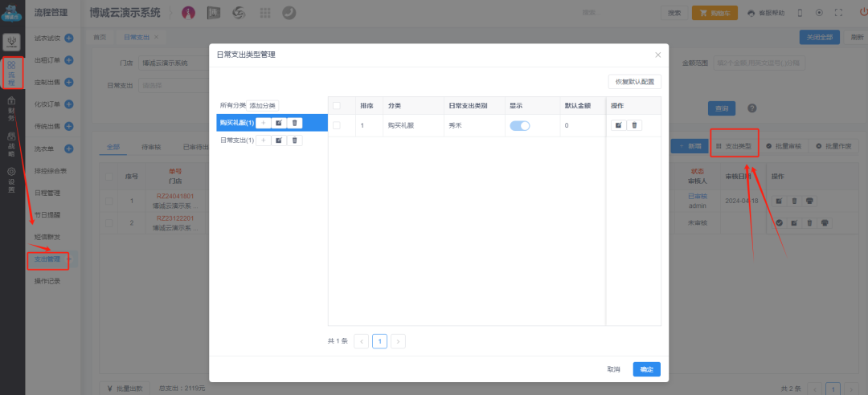The image size is (868, 395).
Task: Click the plus icon beside 定制出售
Action: (x=69, y=83)
